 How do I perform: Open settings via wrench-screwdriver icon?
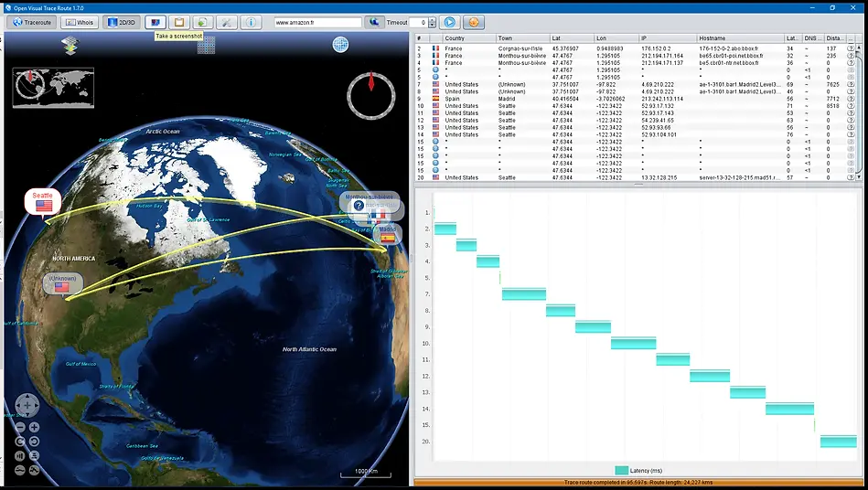pyautogui.click(x=227, y=22)
